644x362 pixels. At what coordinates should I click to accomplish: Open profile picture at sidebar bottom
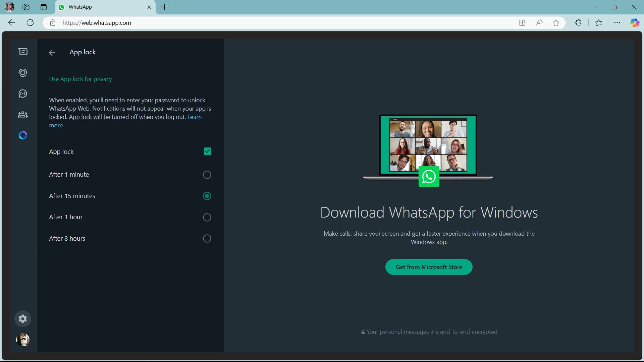click(23, 340)
